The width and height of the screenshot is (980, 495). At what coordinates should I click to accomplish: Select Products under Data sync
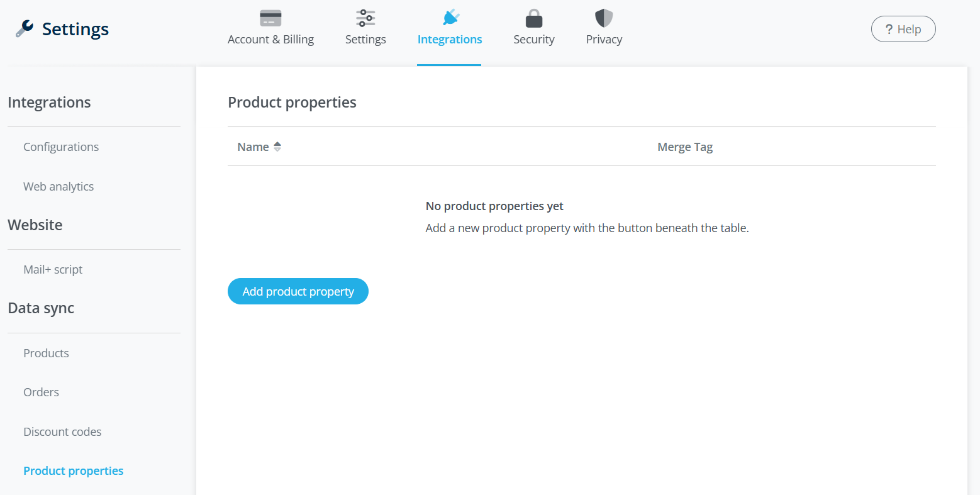(46, 353)
